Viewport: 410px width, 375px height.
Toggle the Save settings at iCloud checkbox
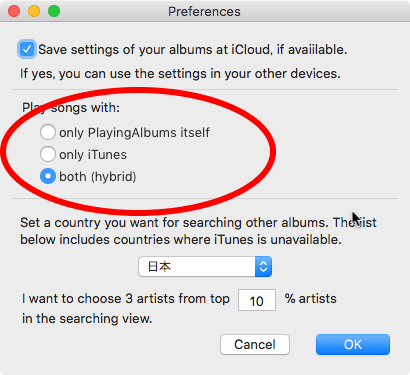point(27,50)
